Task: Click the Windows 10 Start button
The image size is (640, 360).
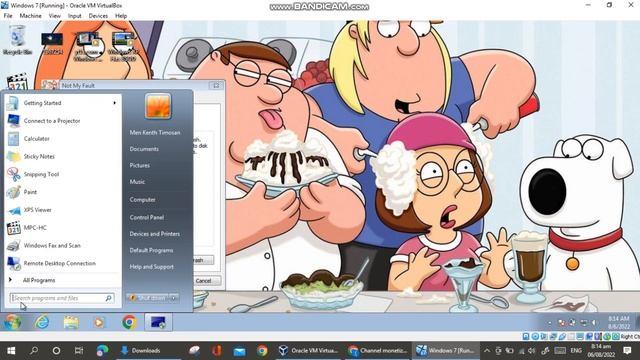Action: pos(11,351)
